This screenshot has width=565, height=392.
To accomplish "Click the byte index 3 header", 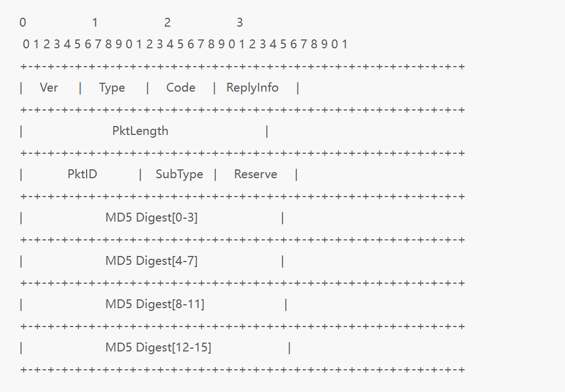I will [240, 23].
